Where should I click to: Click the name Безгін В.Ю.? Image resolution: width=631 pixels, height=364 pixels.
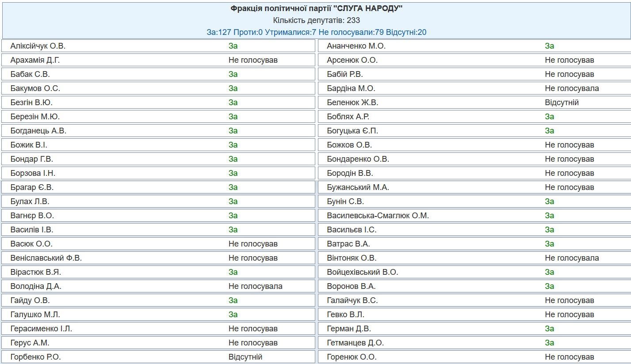(x=31, y=102)
